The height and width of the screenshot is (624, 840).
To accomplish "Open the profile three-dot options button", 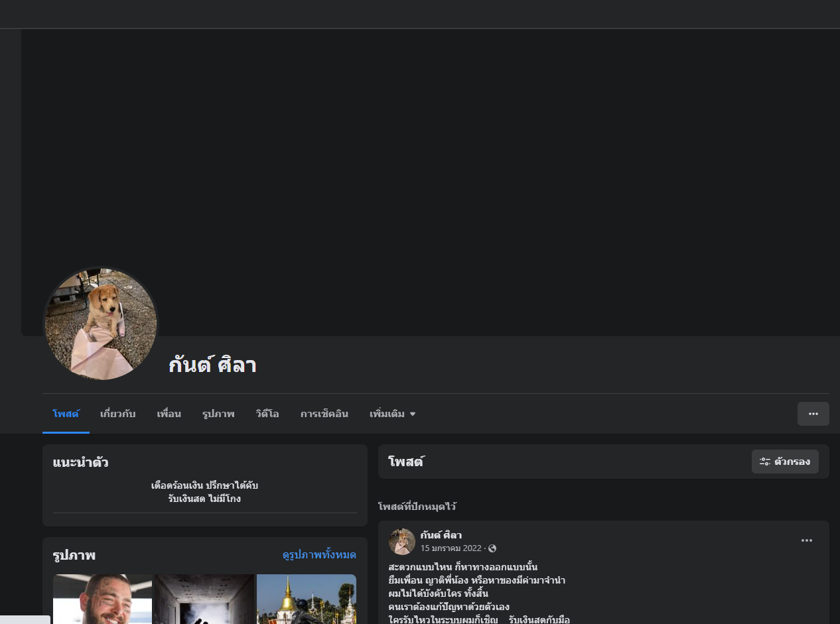I will (813, 414).
